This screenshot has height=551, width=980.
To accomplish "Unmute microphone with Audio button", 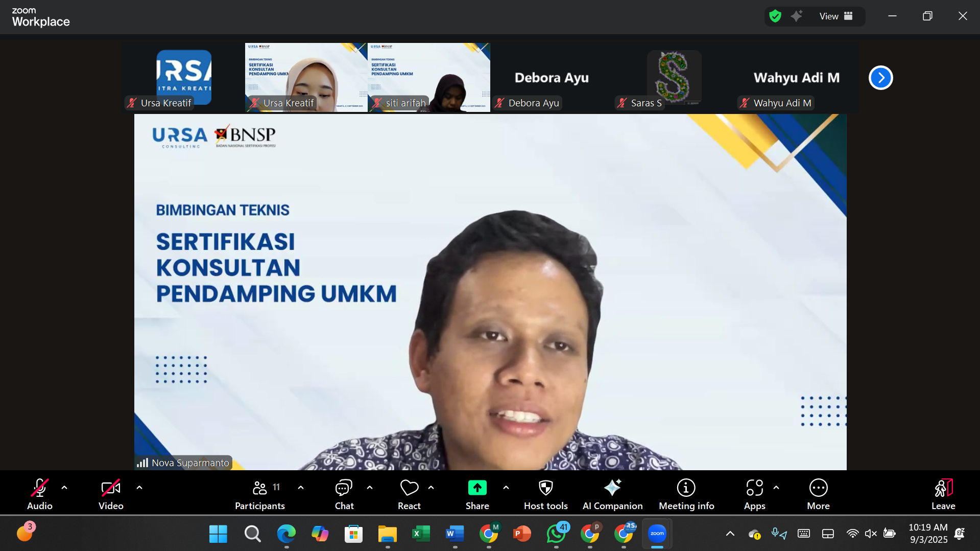I will 40,494.
